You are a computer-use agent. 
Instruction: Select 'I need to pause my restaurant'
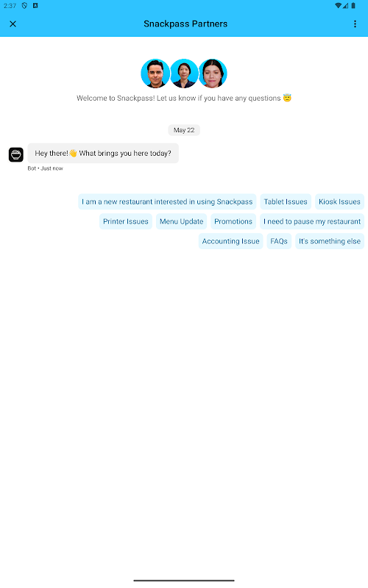pos(312,222)
